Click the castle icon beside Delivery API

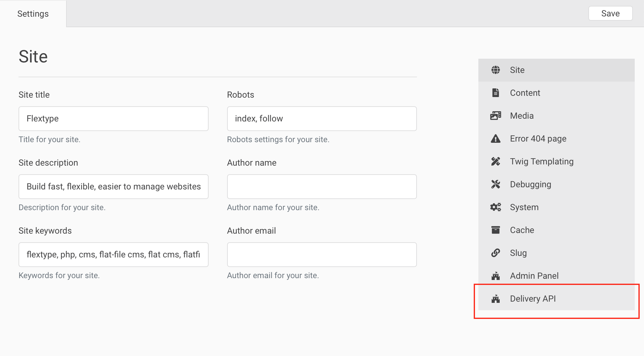coord(496,299)
